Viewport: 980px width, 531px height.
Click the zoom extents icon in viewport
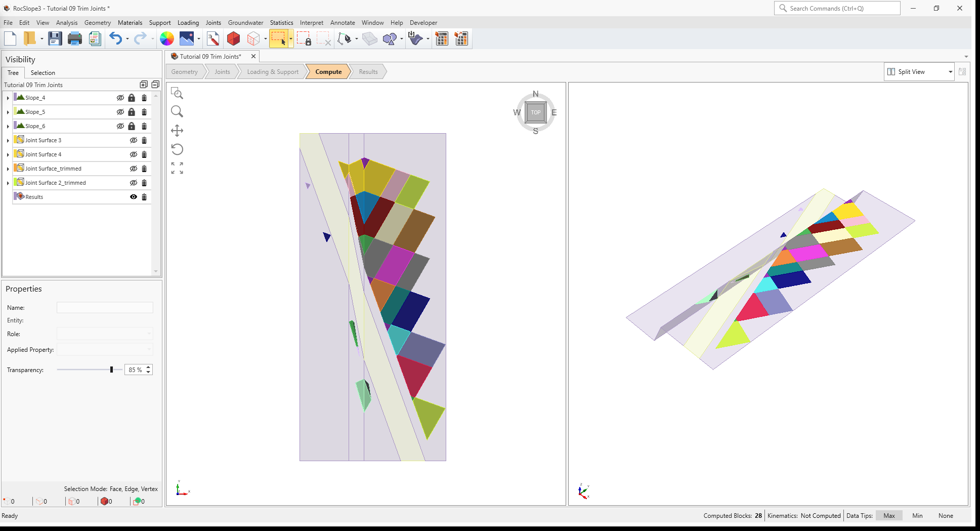(177, 168)
